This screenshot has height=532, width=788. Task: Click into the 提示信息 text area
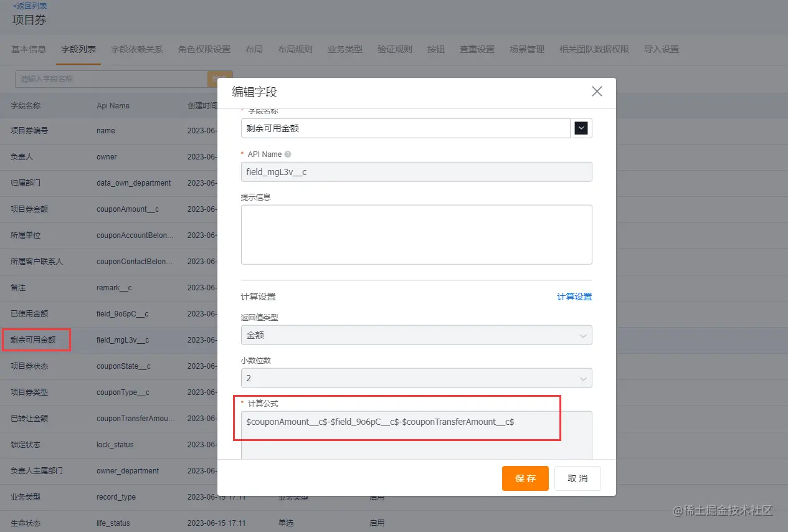(416, 234)
